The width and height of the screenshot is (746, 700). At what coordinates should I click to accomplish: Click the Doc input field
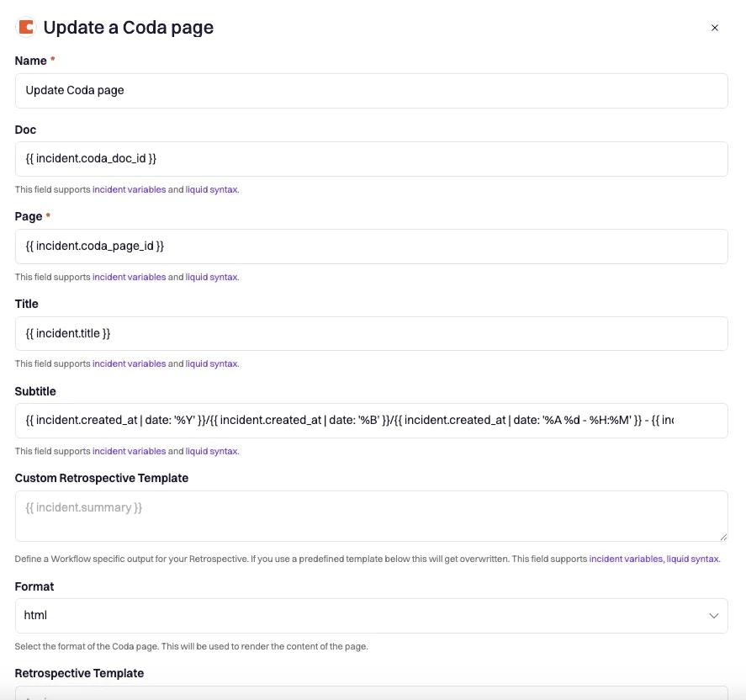[371, 159]
